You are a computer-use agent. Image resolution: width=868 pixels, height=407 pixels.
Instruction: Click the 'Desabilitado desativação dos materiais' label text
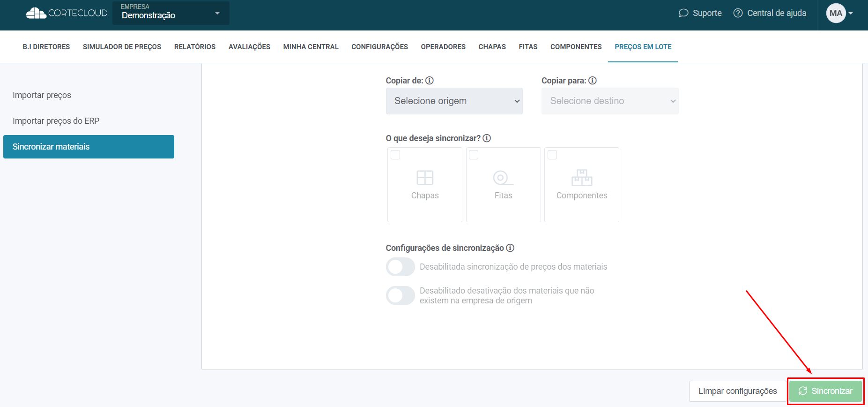(x=507, y=295)
